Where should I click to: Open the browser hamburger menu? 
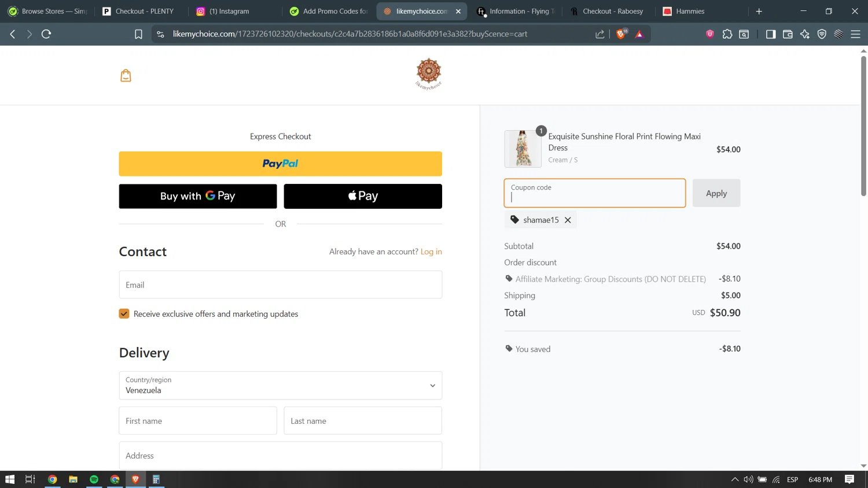pos(855,34)
